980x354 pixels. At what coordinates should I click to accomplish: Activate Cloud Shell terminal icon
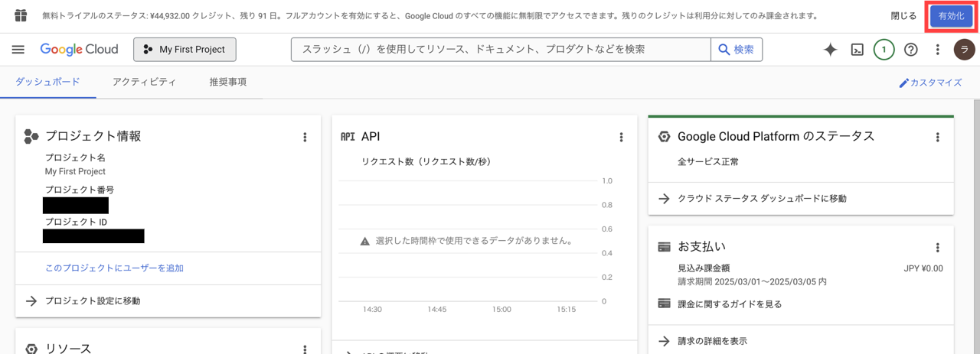tap(857, 50)
